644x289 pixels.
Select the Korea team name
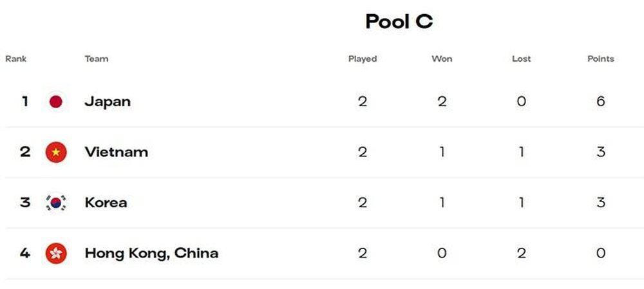[x=106, y=203]
